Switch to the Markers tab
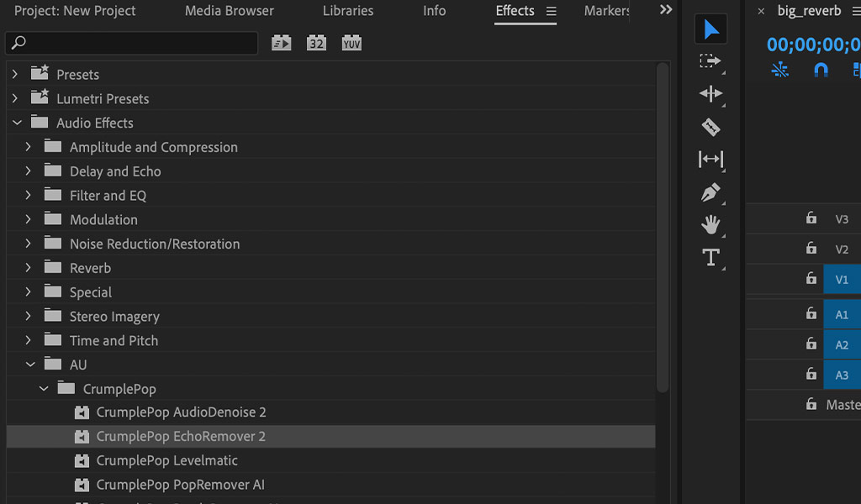Image resolution: width=861 pixels, height=504 pixels. [607, 10]
